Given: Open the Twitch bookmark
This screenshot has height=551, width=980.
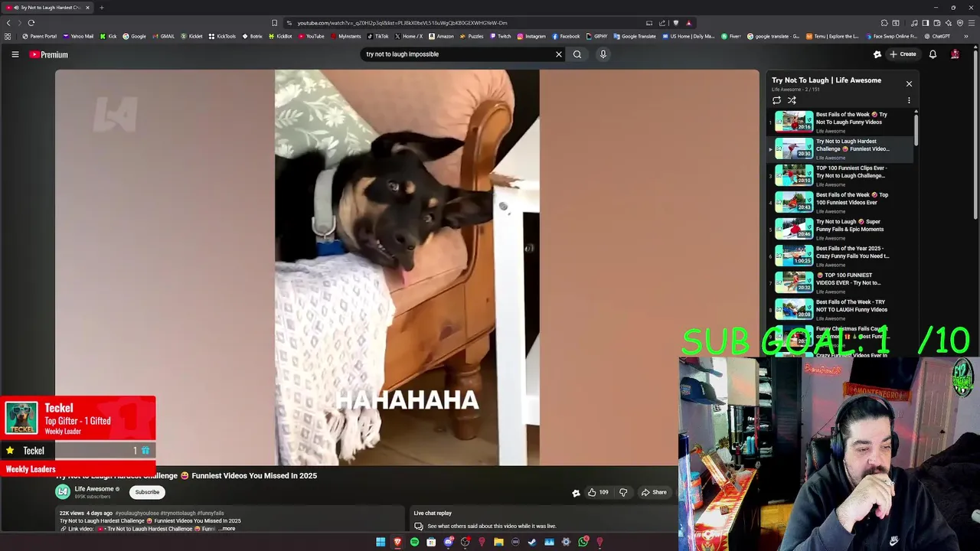Looking at the screenshot, I should point(501,36).
